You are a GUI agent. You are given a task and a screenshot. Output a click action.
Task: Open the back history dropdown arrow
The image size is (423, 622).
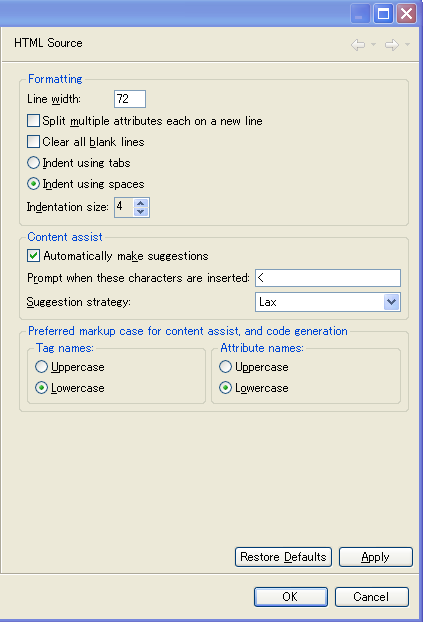point(373,44)
